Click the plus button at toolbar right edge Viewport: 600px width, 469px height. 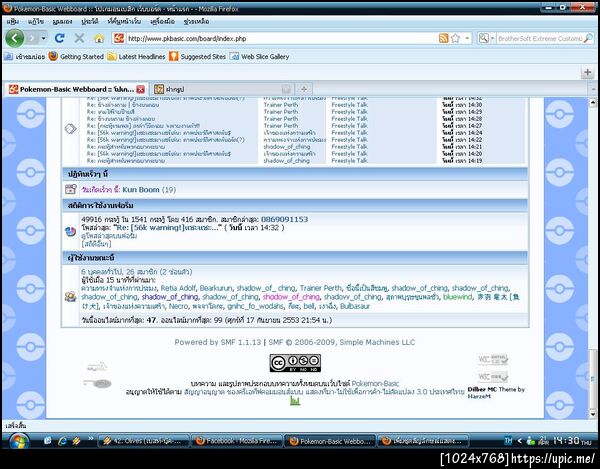tap(588, 72)
